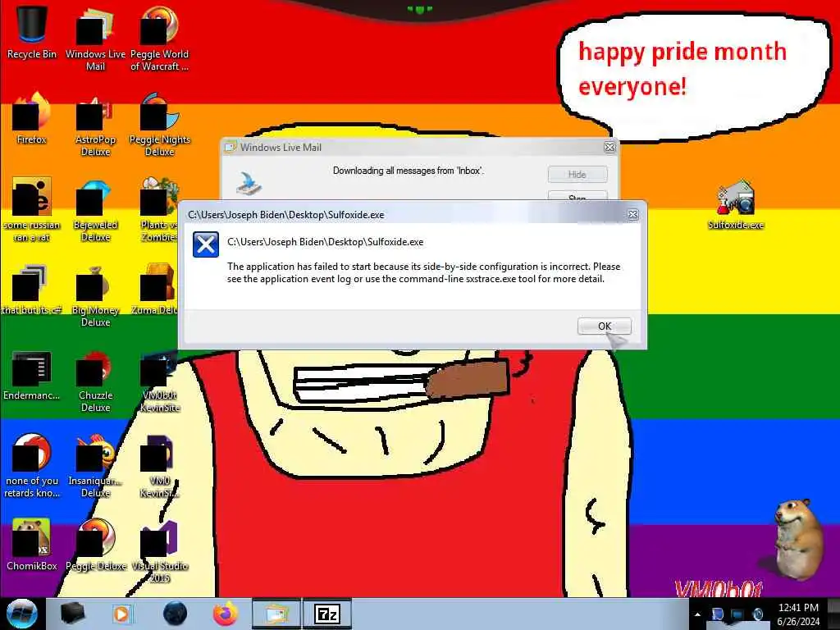Show hidden system tray icons
The image size is (840, 630).
tap(697, 614)
